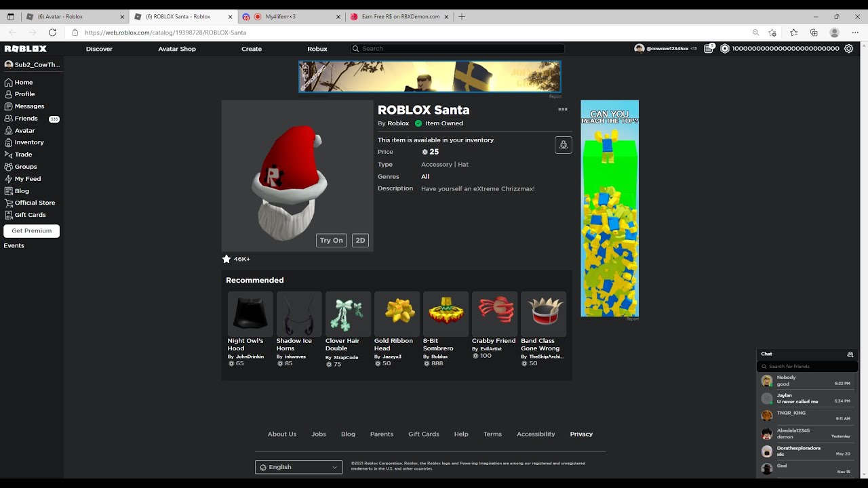Open the Profile sidebar item
Screen dimensions: 868x488
[x=20, y=94]
